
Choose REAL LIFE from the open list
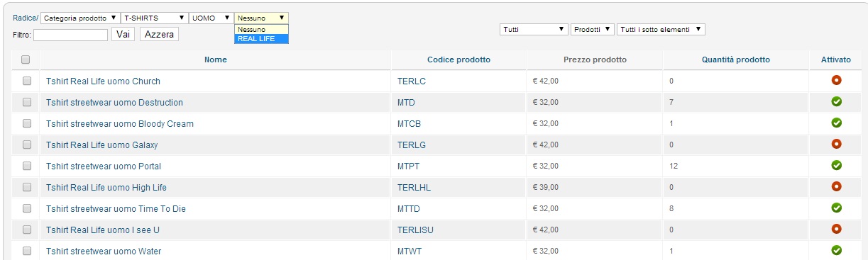[x=262, y=39]
